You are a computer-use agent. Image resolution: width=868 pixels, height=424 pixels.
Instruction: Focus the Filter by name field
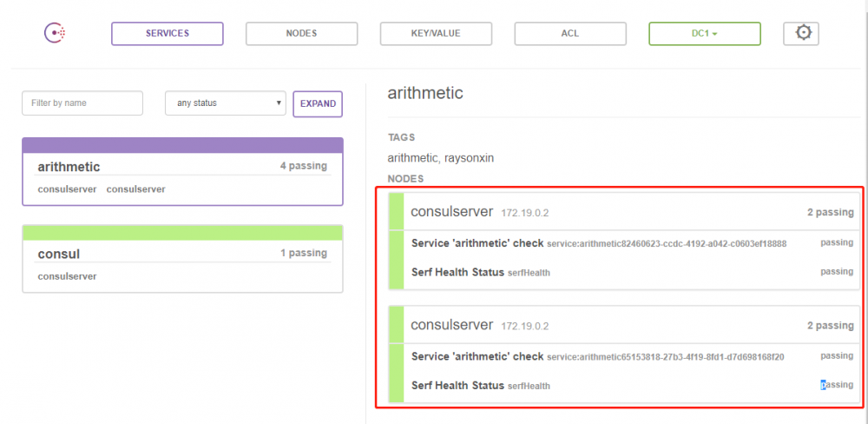(x=82, y=103)
